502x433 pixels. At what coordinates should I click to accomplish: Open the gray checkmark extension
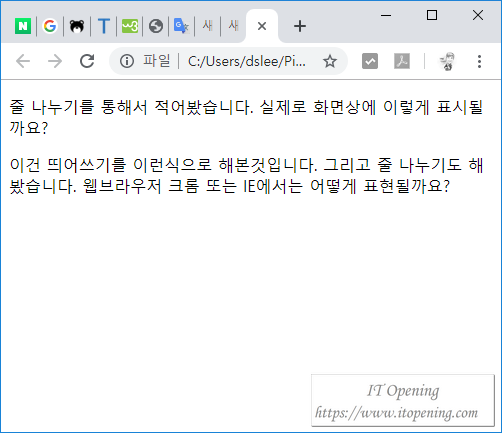(370, 61)
